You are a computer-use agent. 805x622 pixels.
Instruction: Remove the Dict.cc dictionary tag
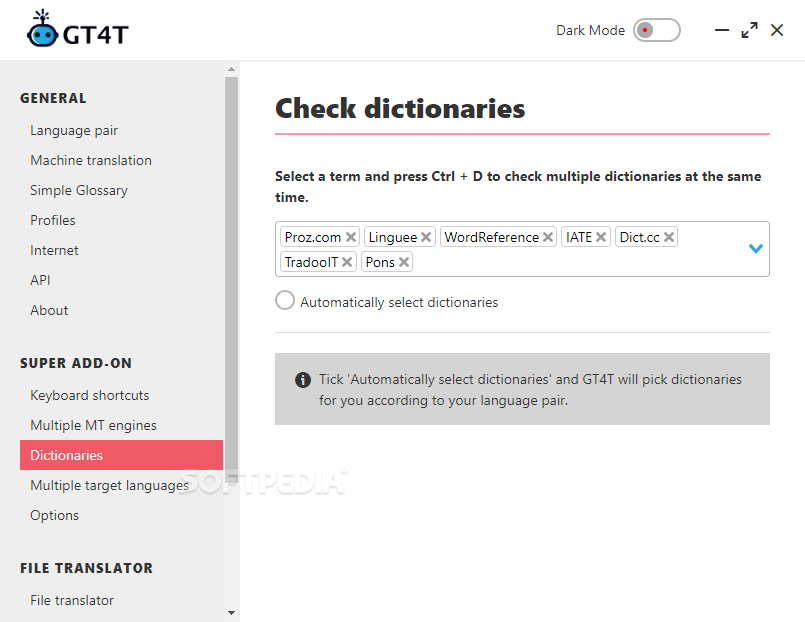[669, 237]
